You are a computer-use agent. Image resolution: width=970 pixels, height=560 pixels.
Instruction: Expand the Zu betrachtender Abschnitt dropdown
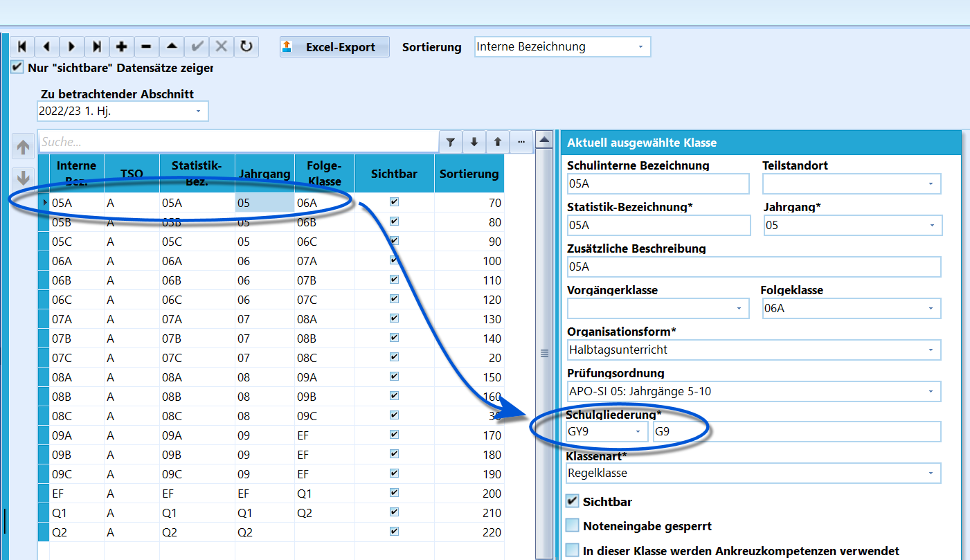123,111
